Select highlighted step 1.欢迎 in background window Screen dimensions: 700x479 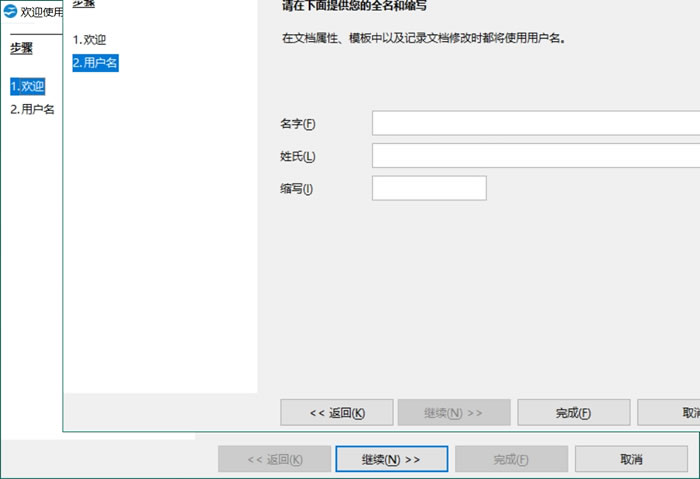(x=28, y=87)
